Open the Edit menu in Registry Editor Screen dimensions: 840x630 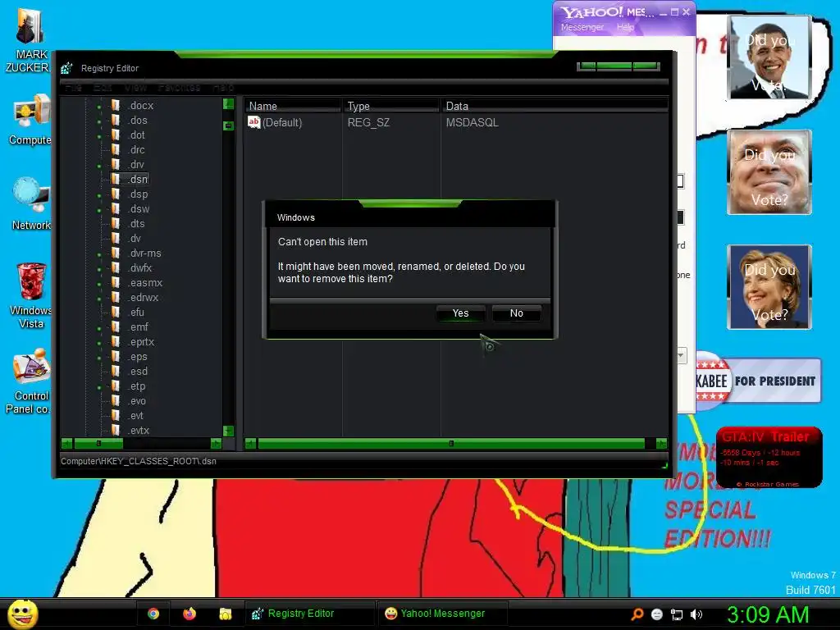103,87
